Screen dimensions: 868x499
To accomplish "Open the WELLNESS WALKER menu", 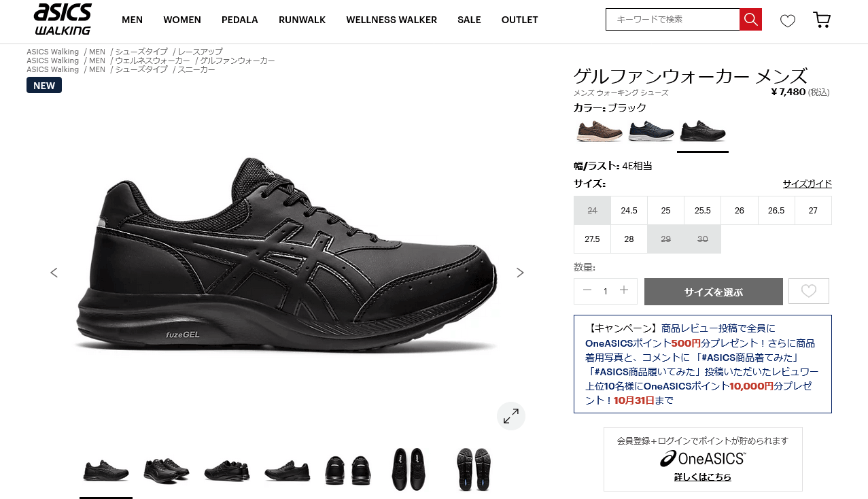I will (x=392, y=20).
